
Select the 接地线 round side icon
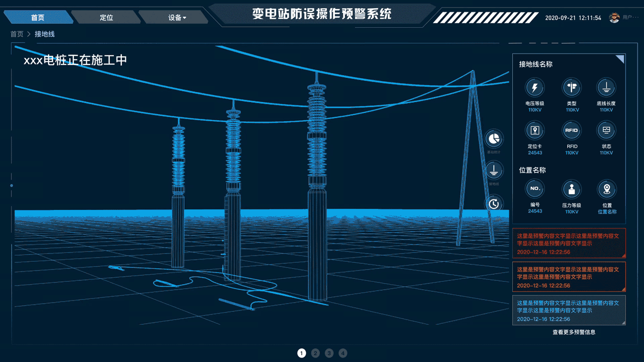pyautogui.click(x=494, y=171)
